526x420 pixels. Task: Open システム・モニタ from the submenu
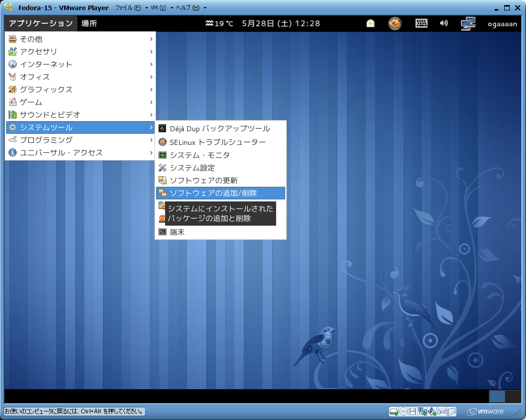tap(221, 155)
